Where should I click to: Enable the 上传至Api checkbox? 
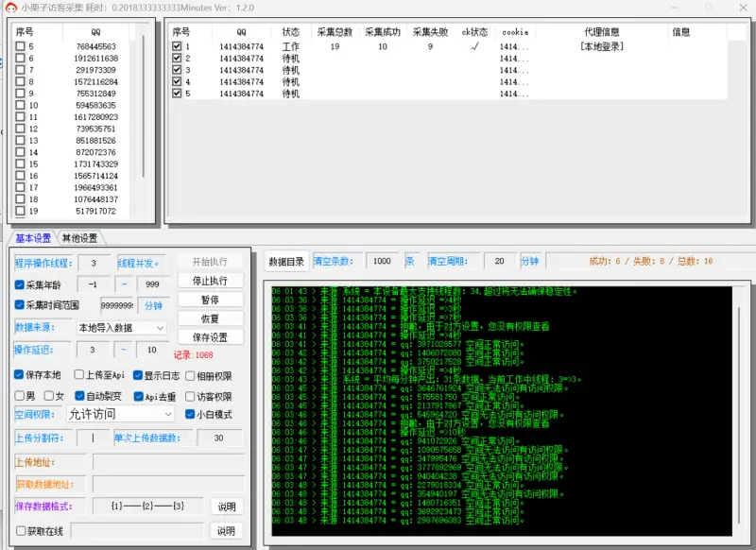79,375
